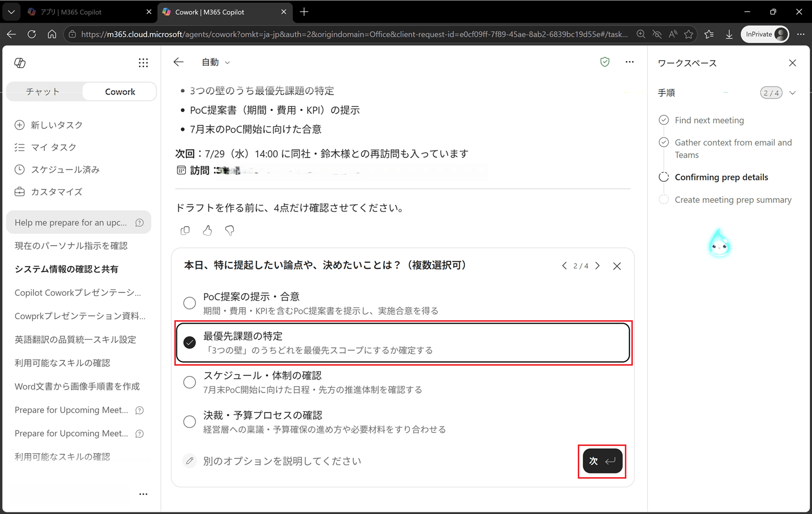Go to next question arrow
812x514 pixels.
tap(598, 266)
